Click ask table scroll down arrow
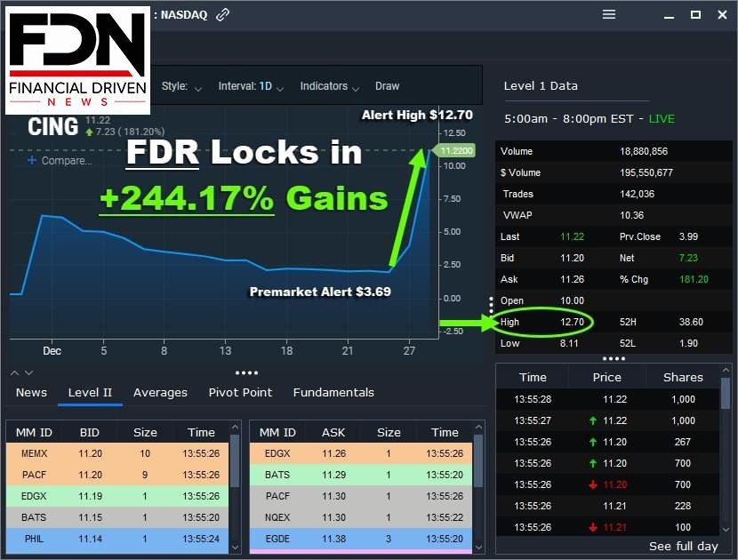The width and height of the screenshot is (738, 560). 478,548
